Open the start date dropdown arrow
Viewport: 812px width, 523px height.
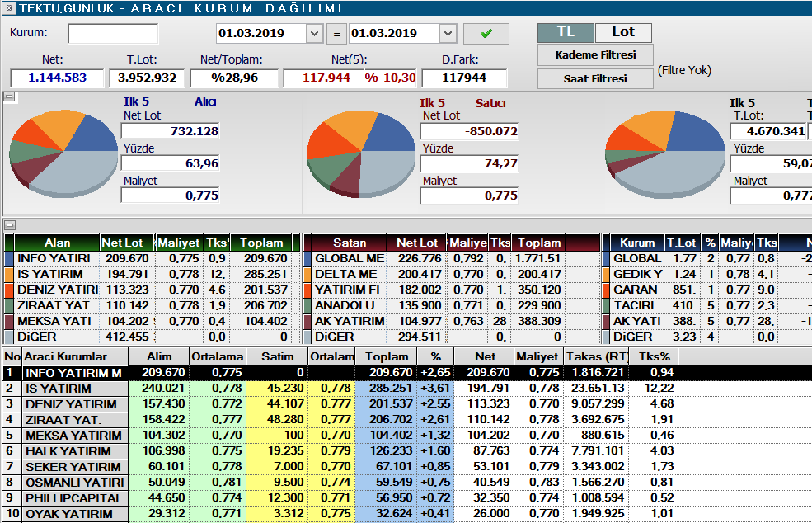[x=314, y=34]
